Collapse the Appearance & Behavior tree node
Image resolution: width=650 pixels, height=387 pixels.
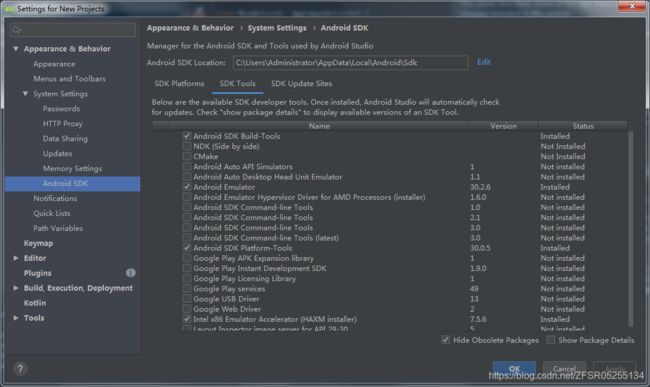point(15,49)
